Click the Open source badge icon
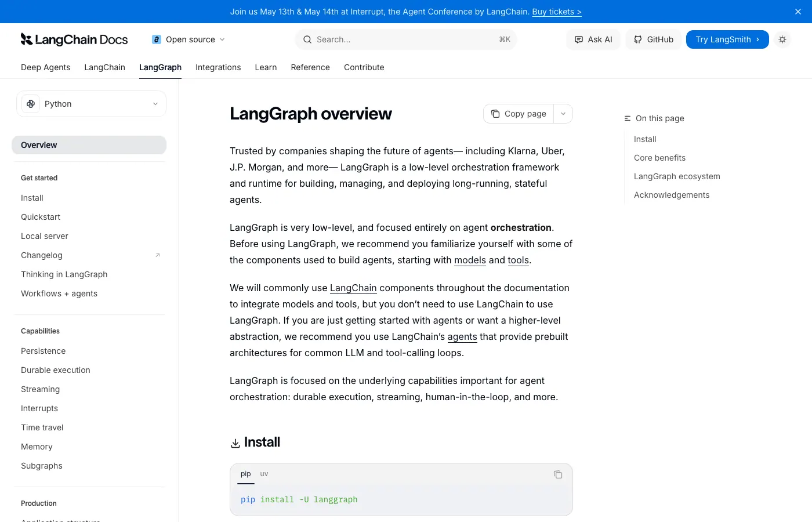 157,39
